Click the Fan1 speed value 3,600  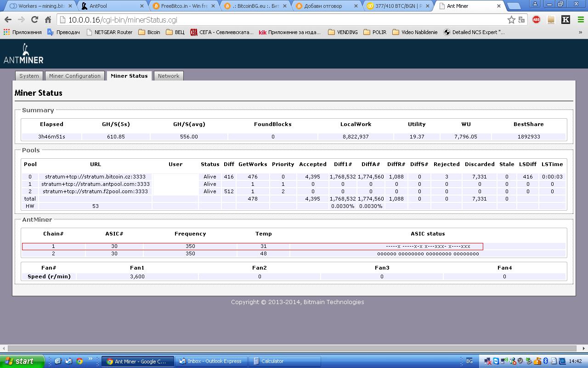(137, 276)
